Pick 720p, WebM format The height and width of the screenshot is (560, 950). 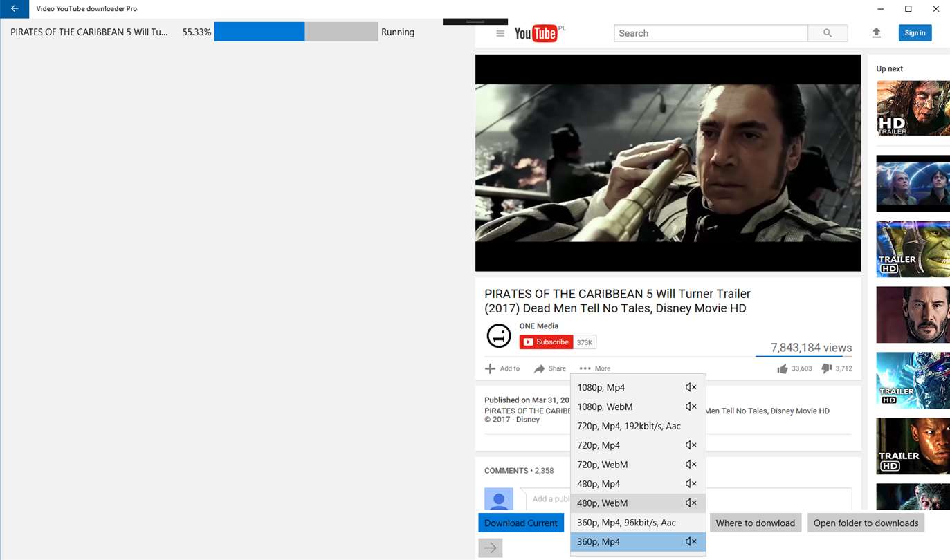tap(638, 465)
